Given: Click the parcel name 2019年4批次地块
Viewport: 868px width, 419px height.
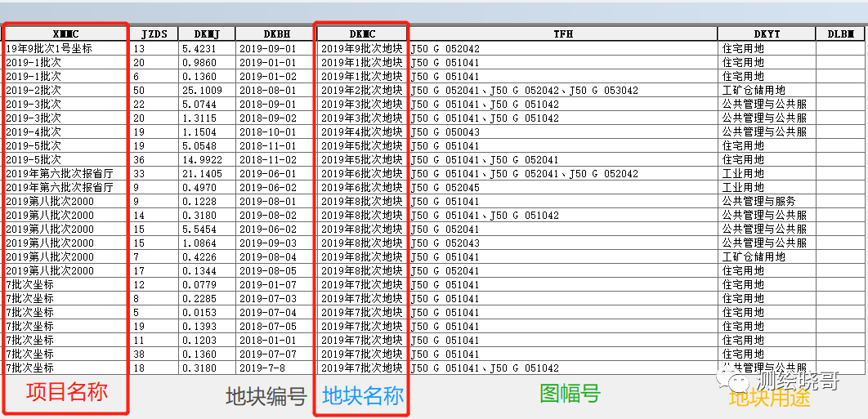Looking at the screenshot, I should pyautogui.click(x=362, y=131).
